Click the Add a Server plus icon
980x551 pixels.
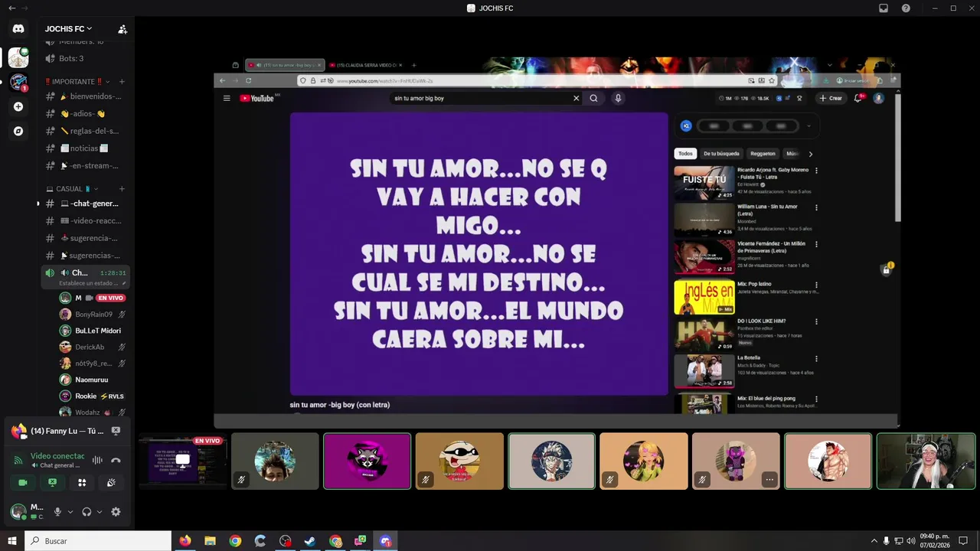click(18, 106)
